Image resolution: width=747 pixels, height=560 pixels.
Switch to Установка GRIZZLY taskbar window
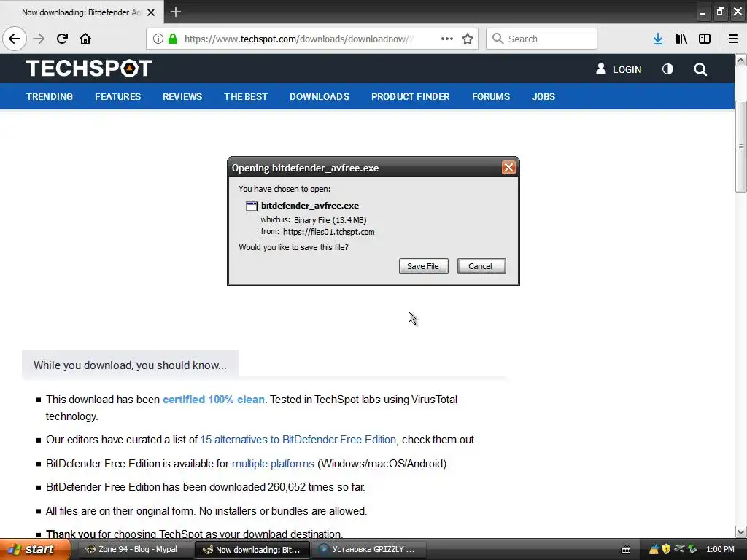pyautogui.click(x=368, y=549)
